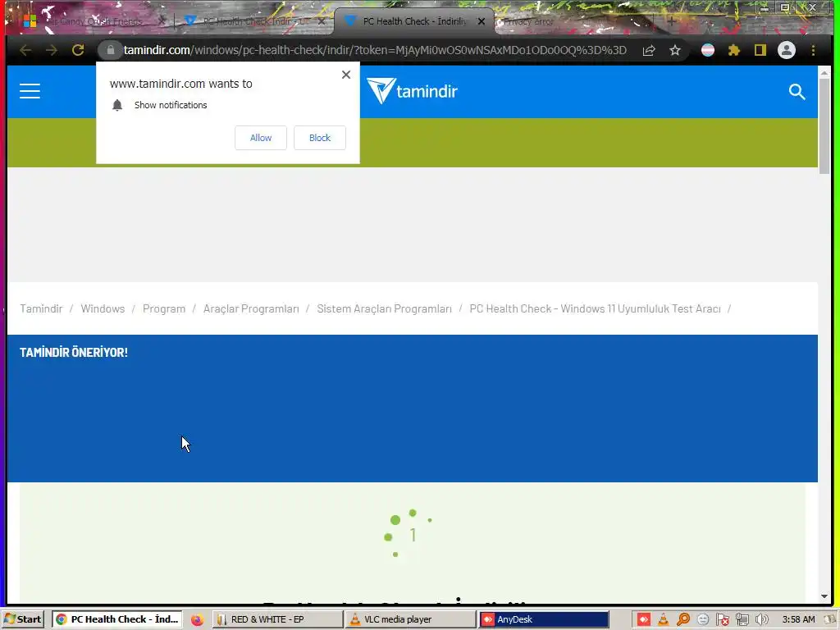Image resolution: width=840 pixels, height=630 pixels.
Task: Reload the current page
Action: [x=78, y=50]
